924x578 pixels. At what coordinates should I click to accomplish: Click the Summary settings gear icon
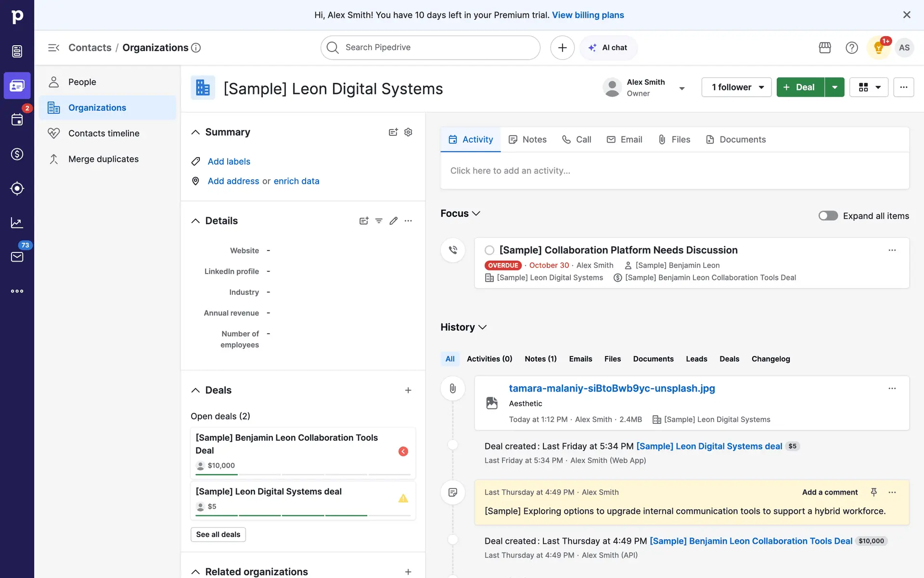tap(408, 132)
